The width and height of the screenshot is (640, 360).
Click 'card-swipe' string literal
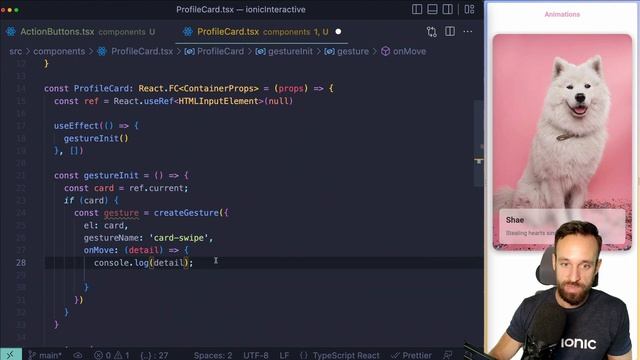[x=179, y=238]
